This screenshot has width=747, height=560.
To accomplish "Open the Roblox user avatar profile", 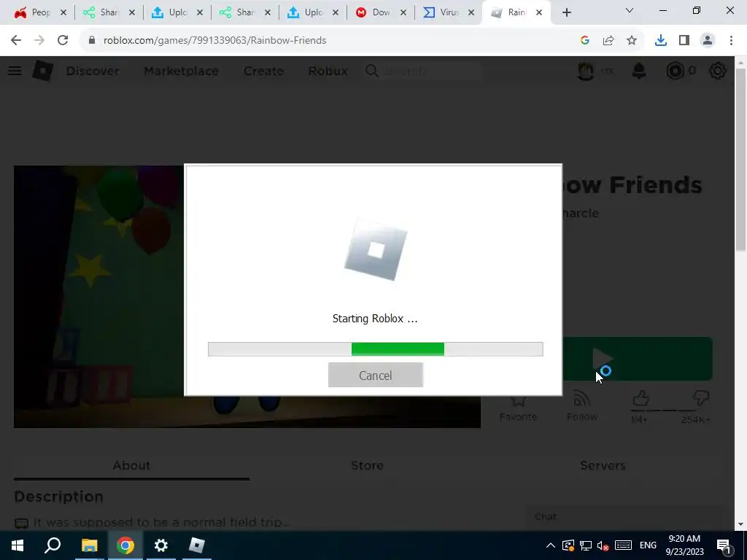I will coord(586,71).
